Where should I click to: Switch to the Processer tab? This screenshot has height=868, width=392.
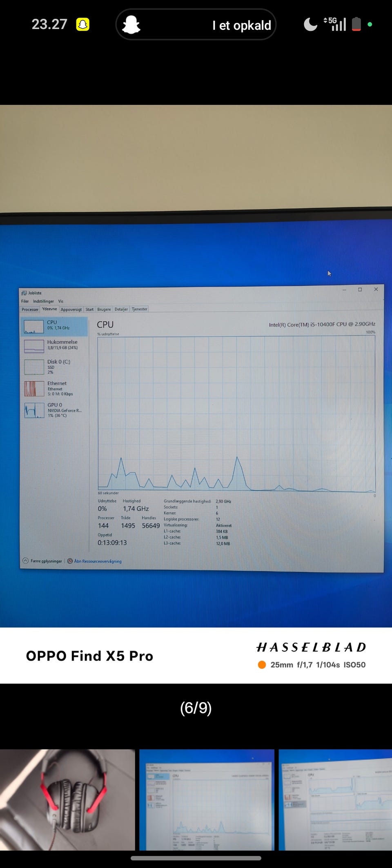pos(30,309)
